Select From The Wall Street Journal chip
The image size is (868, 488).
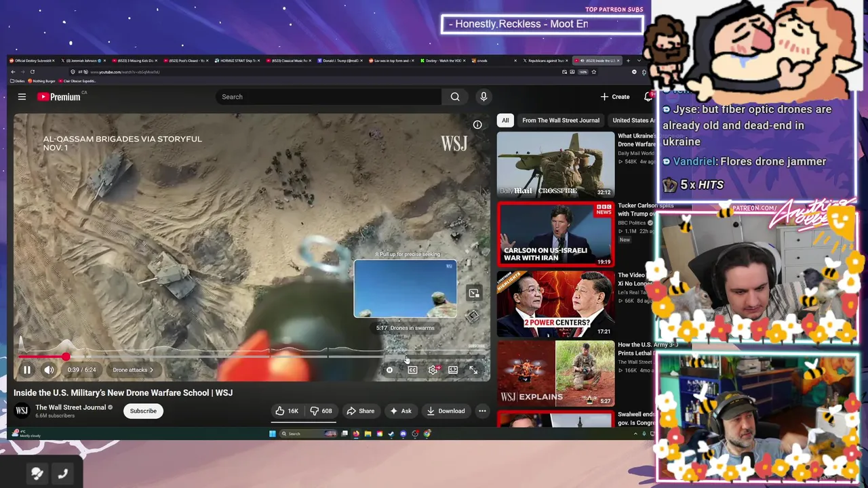click(561, 120)
